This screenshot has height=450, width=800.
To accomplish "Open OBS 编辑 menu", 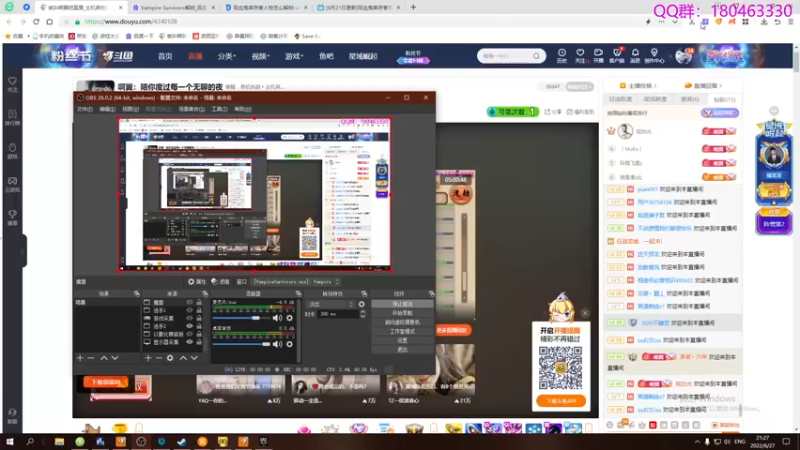I will pyautogui.click(x=107, y=109).
